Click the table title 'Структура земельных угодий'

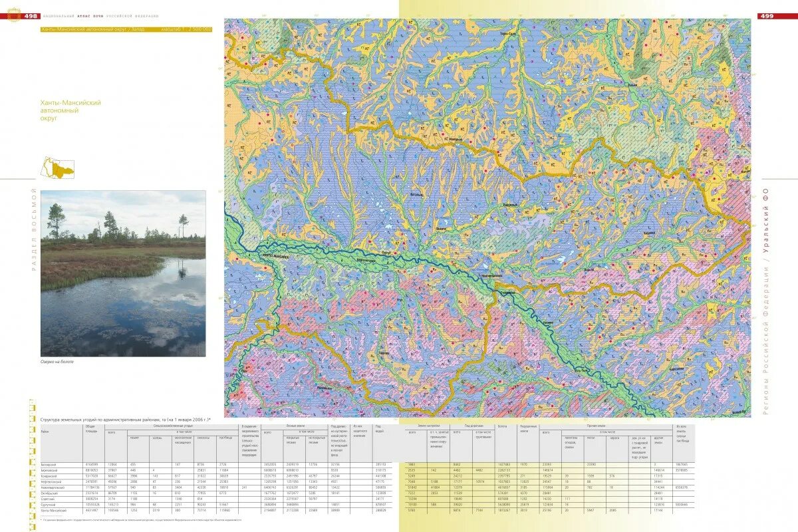pos(125,420)
